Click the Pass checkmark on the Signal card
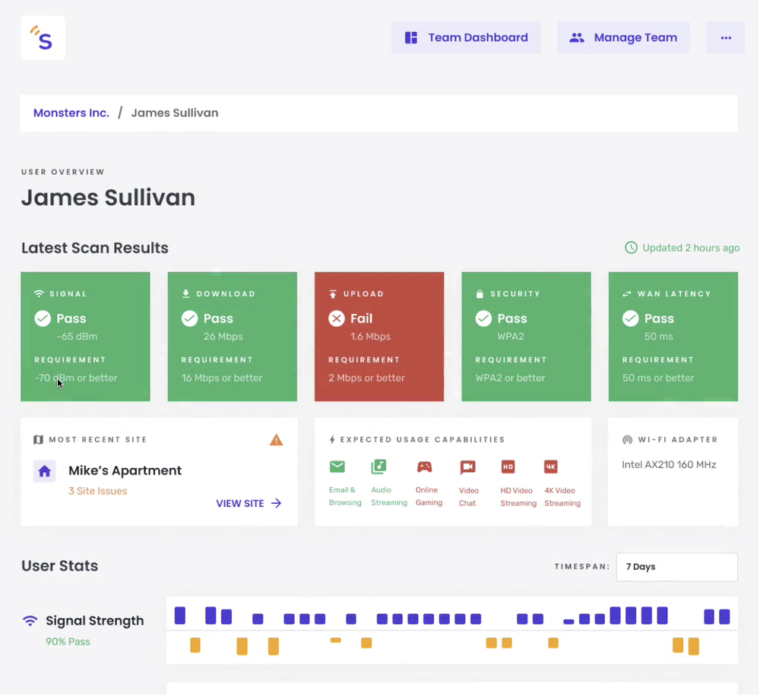The image size is (760, 700). tap(42, 318)
